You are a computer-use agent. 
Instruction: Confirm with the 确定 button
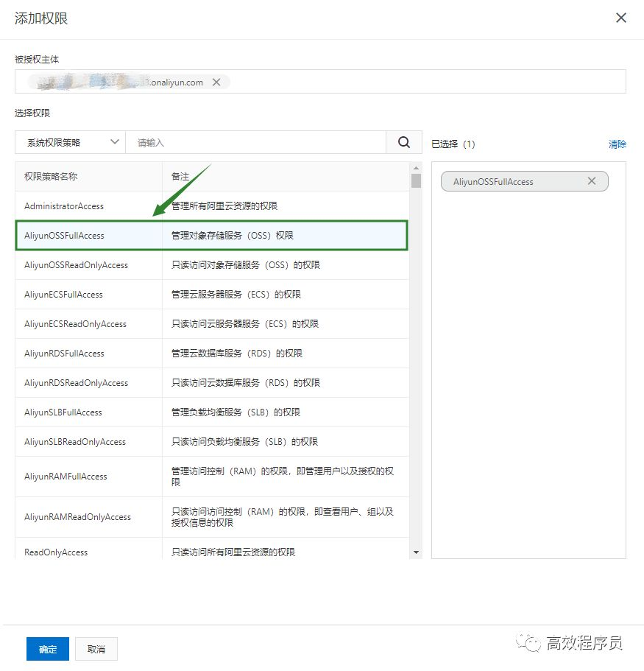[x=47, y=649]
